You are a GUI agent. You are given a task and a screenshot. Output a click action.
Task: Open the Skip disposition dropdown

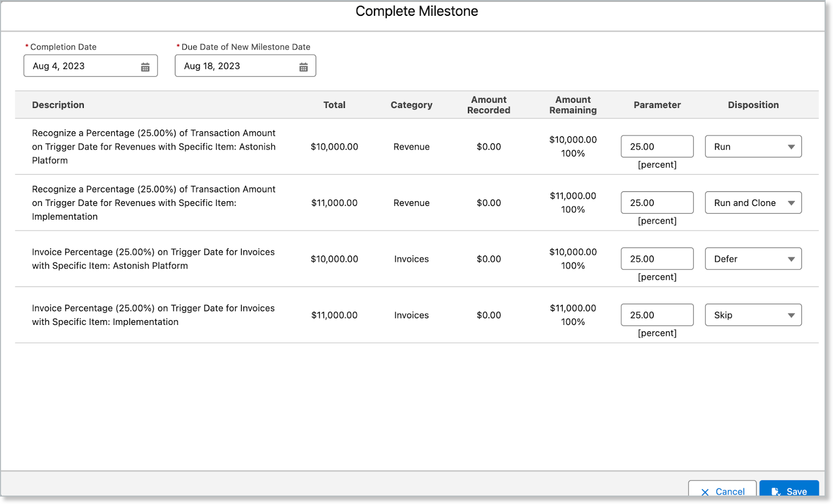(753, 315)
